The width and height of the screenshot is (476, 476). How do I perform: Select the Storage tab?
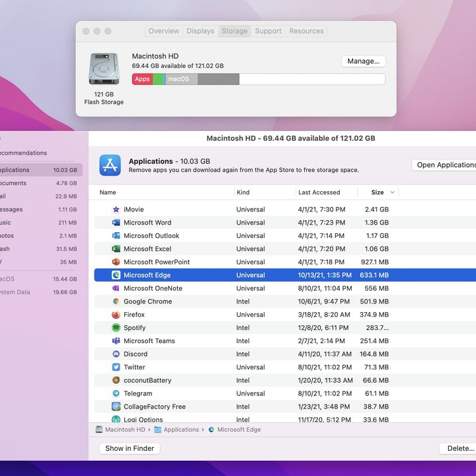[234, 31]
